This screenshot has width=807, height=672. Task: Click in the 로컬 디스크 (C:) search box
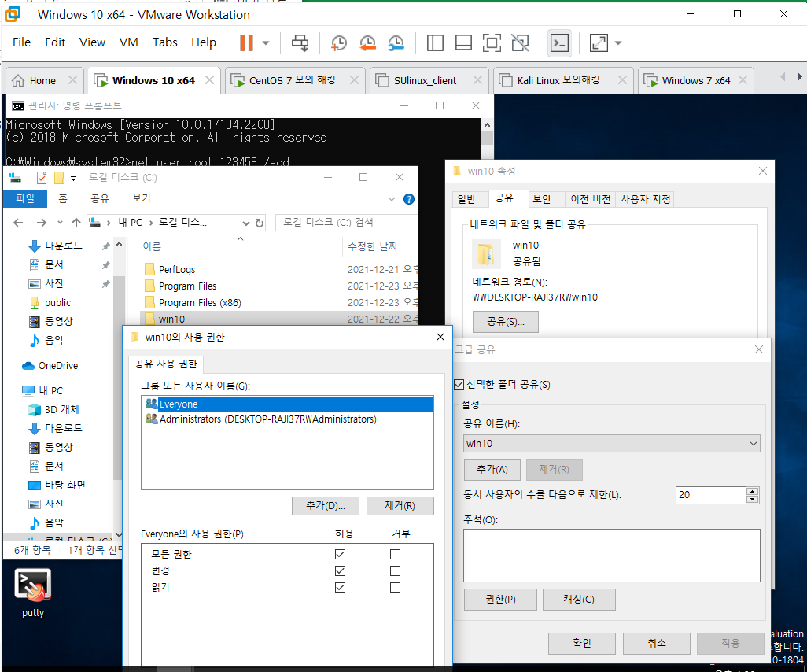346,222
